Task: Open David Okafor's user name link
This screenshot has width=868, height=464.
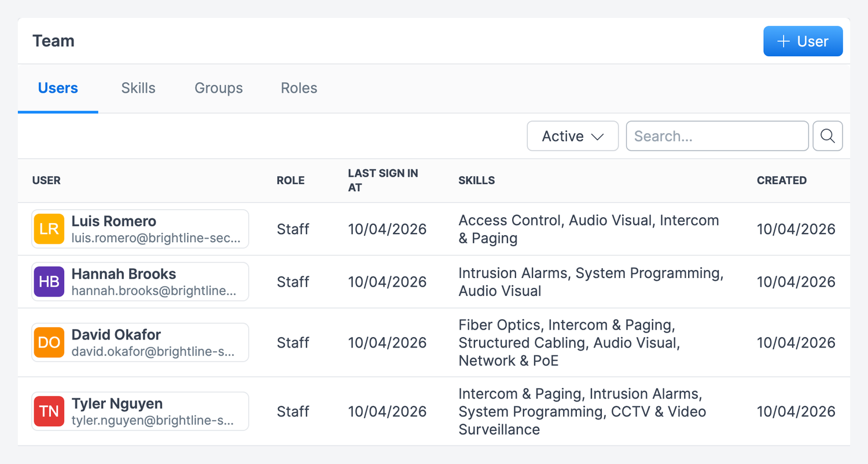Action: (116, 335)
